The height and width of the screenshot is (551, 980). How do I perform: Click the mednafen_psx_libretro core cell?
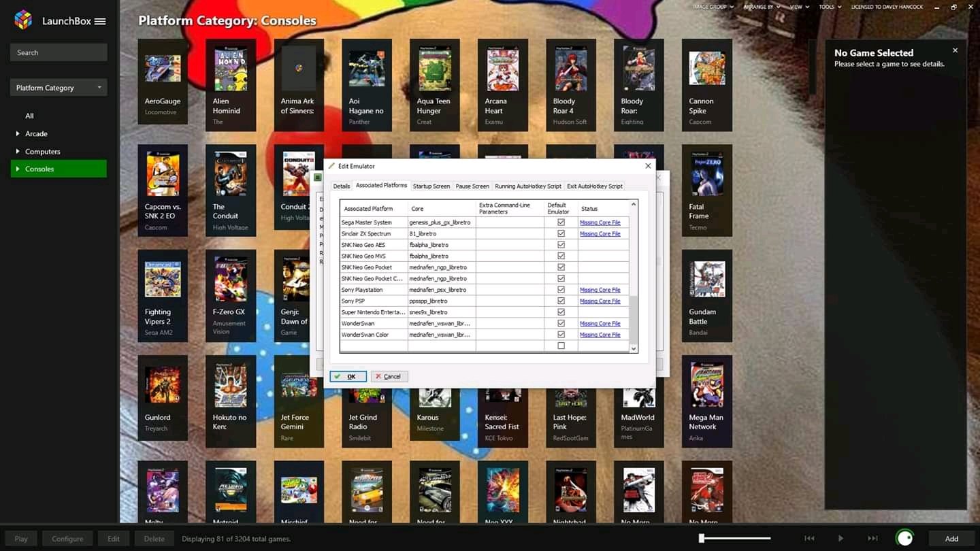[x=442, y=290]
